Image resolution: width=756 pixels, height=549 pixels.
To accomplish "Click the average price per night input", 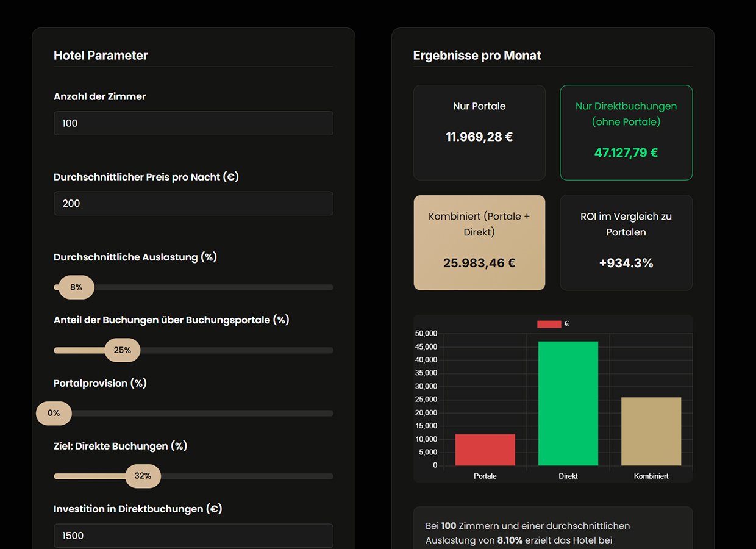I will tap(193, 204).
